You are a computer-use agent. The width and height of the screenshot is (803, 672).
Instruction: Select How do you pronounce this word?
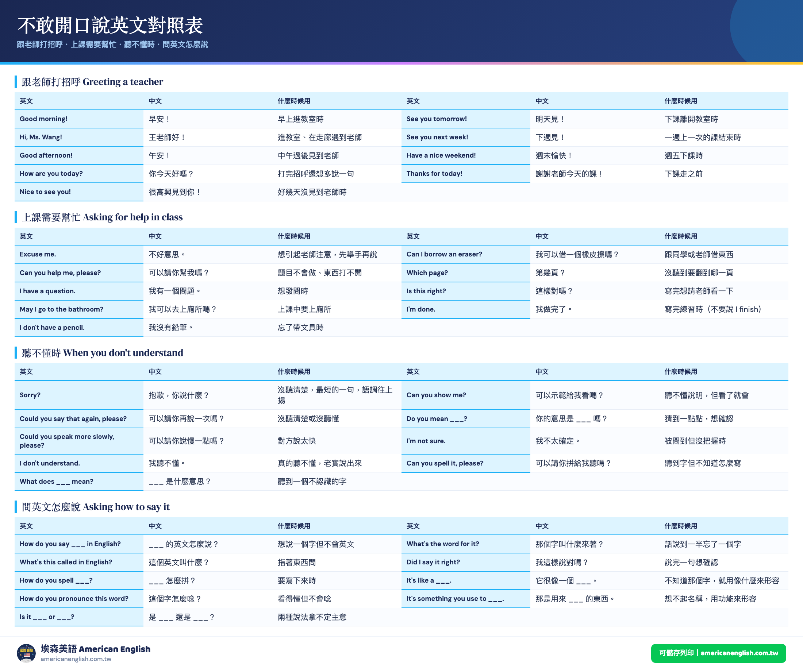(74, 599)
